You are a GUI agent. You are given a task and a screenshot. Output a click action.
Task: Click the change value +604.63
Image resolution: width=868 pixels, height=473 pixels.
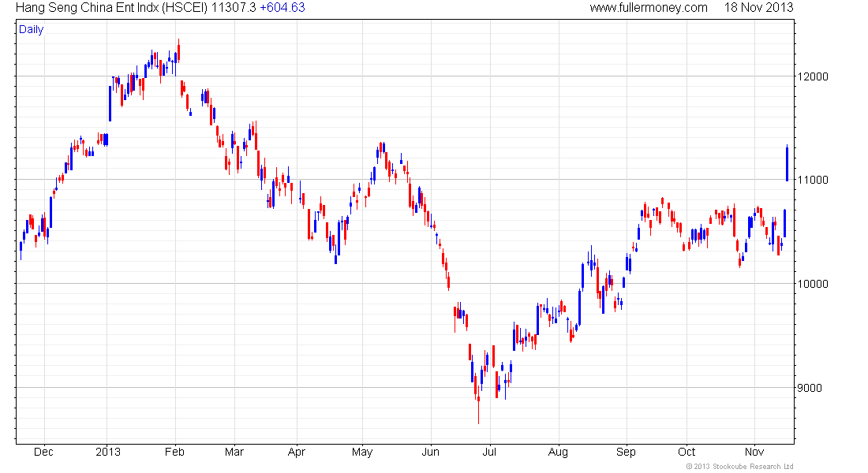(x=282, y=8)
